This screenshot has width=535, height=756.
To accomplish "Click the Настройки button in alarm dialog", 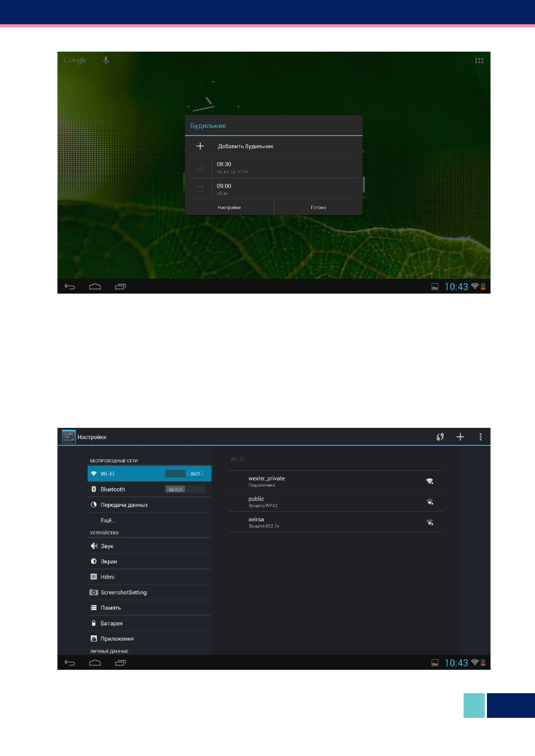I will (229, 207).
